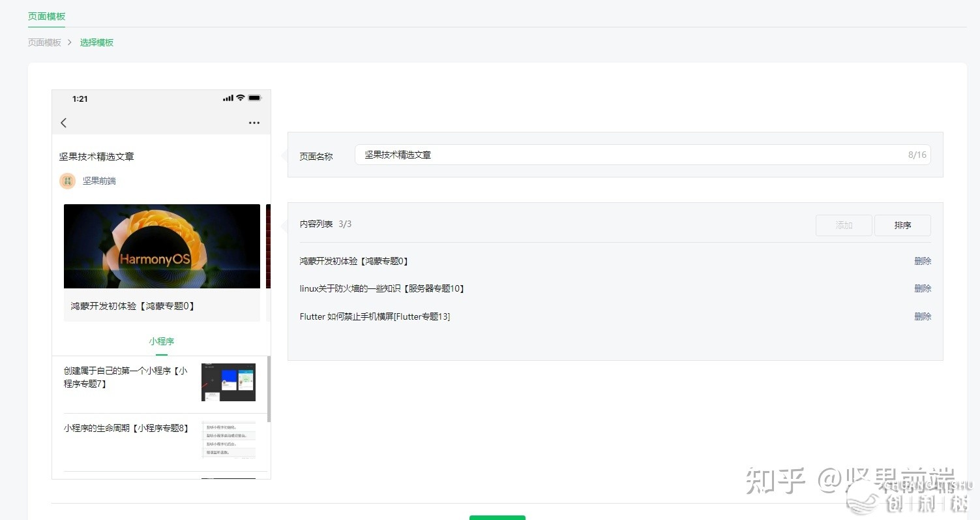The image size is (980, 520).
Task: Click the back arrow in phone preview
Action: coord(63,123)
